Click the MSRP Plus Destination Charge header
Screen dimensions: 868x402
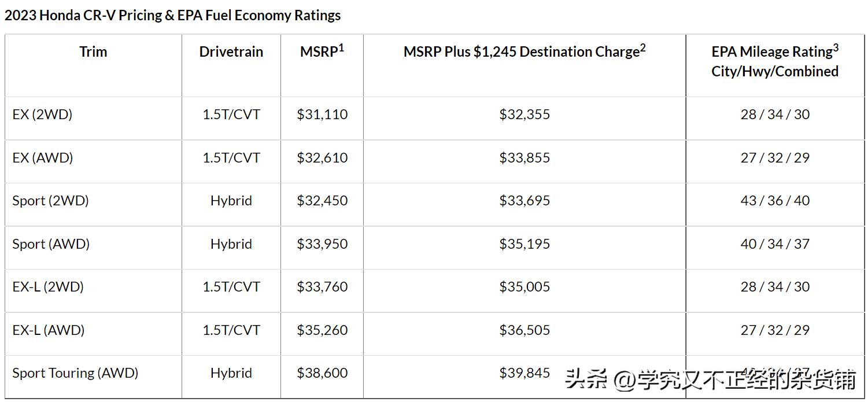click(525, 51)
